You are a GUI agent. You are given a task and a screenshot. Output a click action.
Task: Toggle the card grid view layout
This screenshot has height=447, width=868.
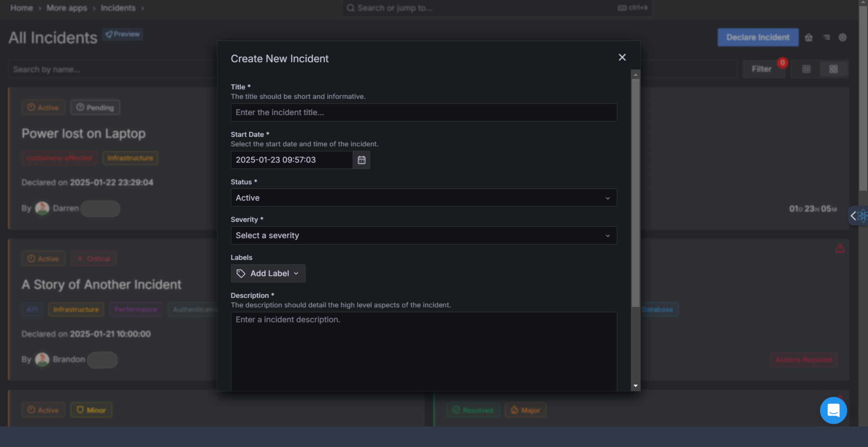pos(834,69)
